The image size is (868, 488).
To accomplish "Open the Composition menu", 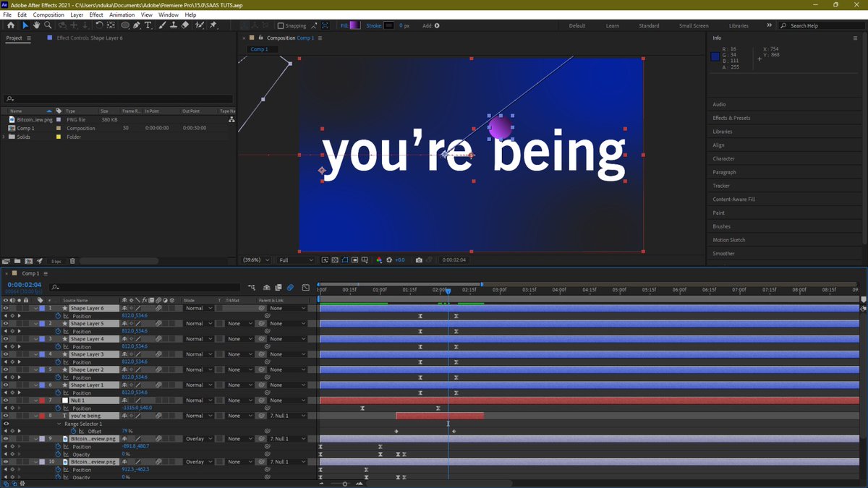I will [x=48, y=14].
